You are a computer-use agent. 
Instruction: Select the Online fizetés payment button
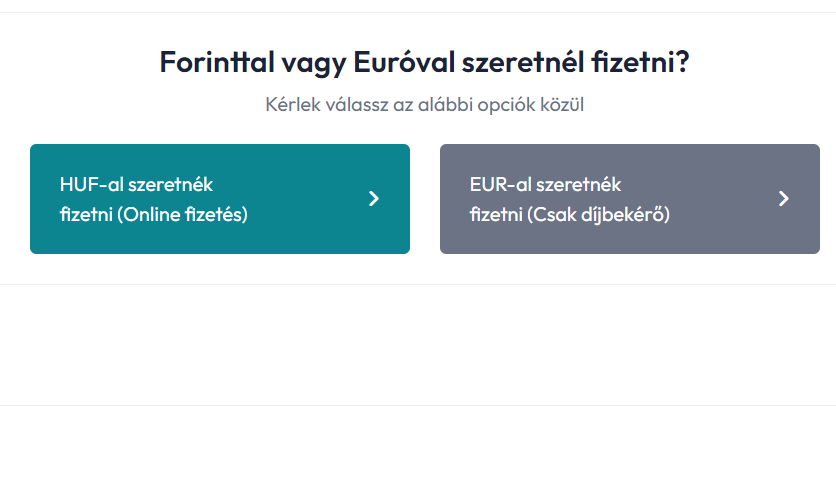[x=220, y=199]
